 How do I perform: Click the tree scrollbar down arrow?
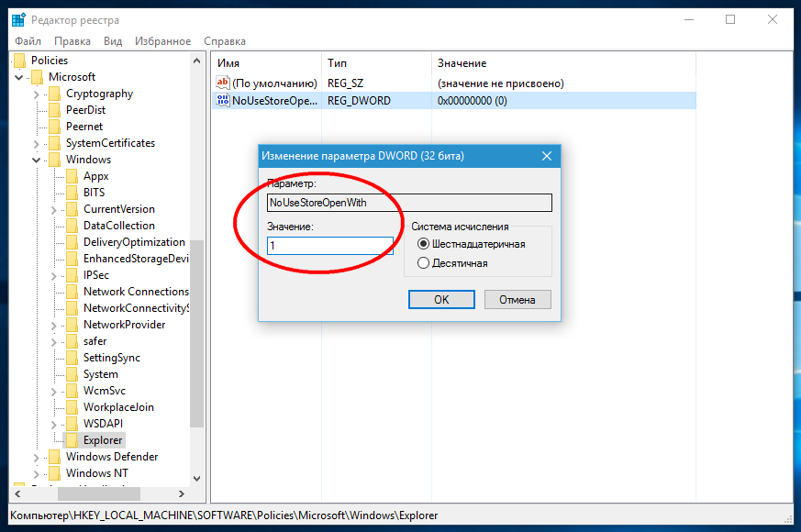[196, 479]
